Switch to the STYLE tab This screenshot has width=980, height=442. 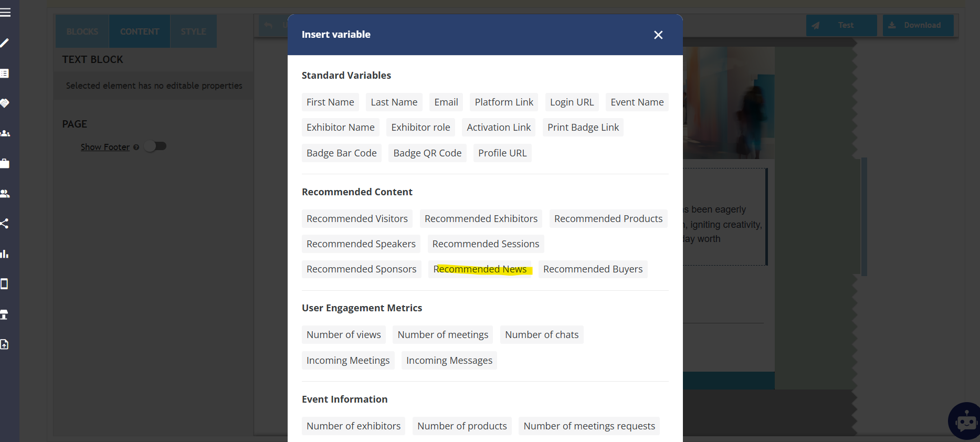click(193, 31)
